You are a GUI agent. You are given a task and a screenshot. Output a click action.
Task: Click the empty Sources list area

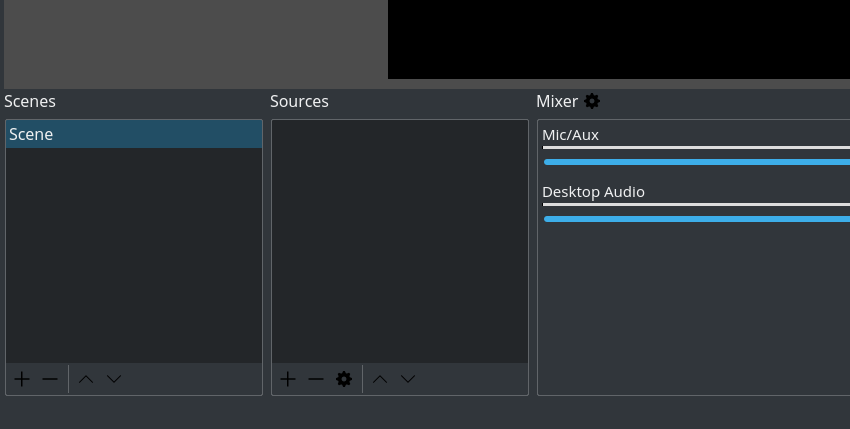[399, 240]
